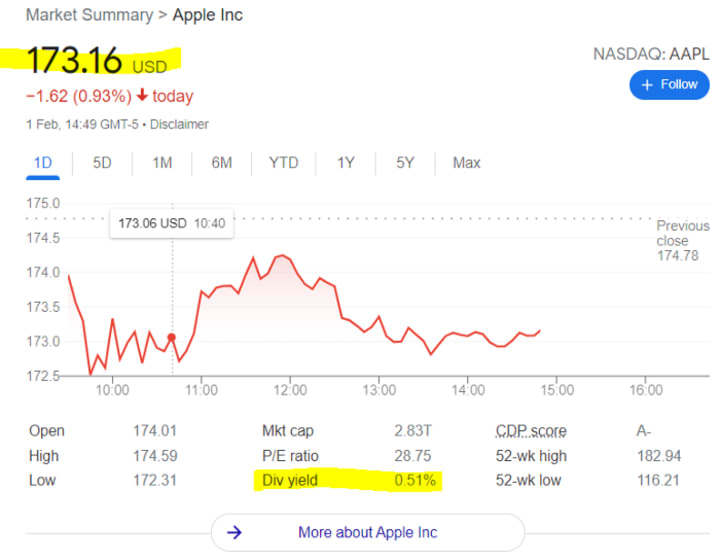Click the arrow icon beside More about Apple Inc
The width and height of the screenshot is (720, 560).
(234, 532)
